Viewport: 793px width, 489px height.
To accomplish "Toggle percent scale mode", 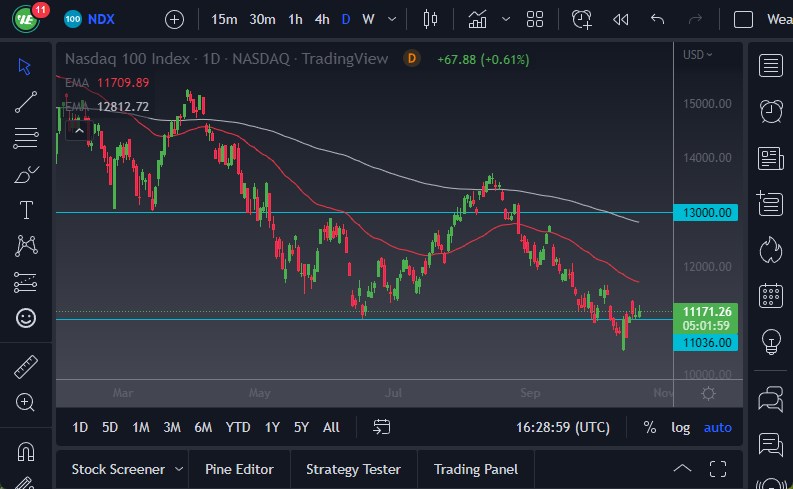I will (650, 427).
